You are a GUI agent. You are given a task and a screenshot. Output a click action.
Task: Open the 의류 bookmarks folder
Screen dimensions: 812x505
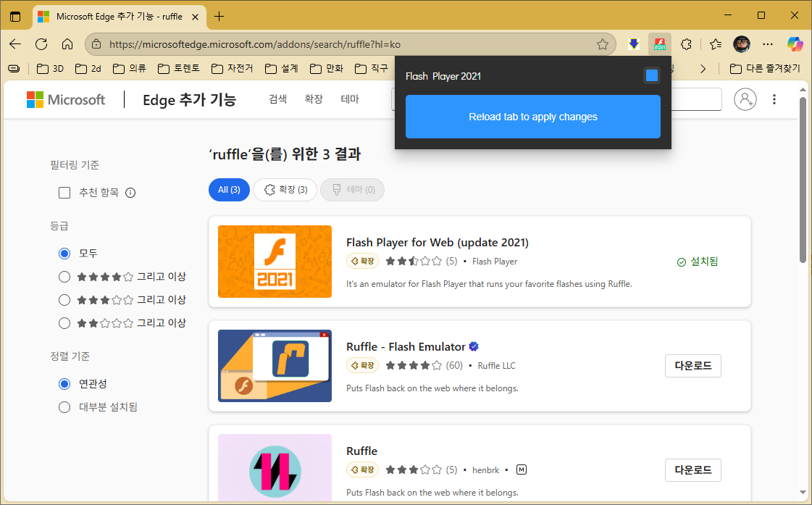click(x=130, y=68)
